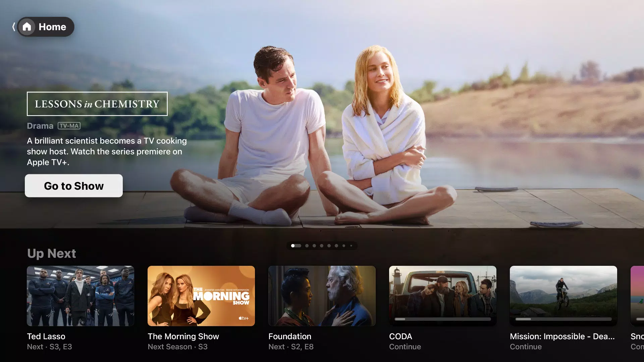This screenshot has height=362, width=644.
Task: Select Mission Impossible thumbnail
Action: click(x=563, y=296)
